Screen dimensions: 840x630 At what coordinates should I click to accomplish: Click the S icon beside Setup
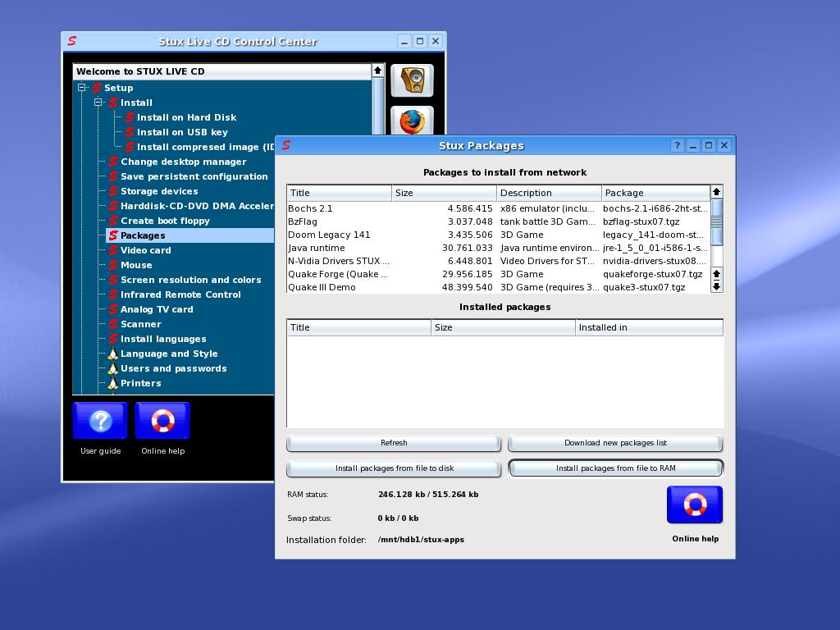(97, 88)
